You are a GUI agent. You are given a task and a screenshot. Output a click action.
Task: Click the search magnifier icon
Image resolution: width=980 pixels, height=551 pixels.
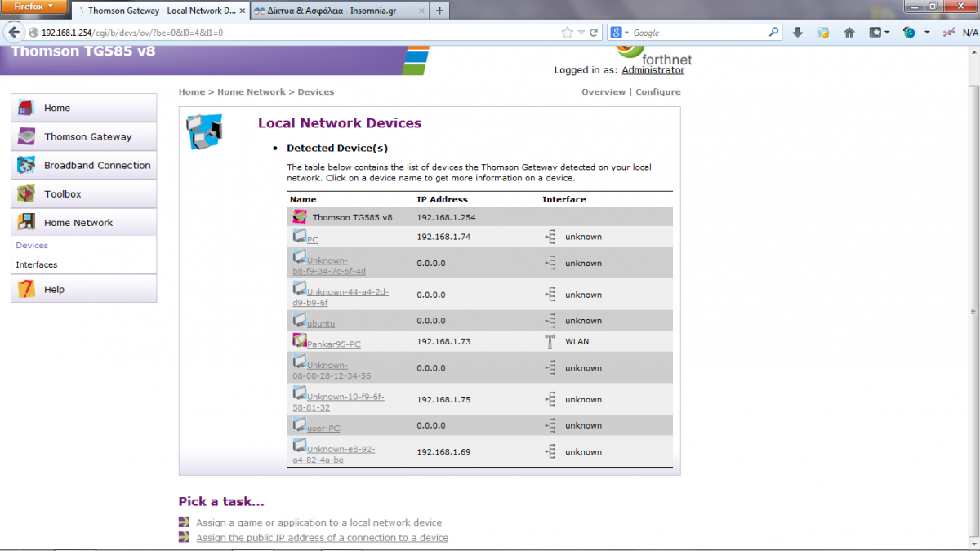774,33
